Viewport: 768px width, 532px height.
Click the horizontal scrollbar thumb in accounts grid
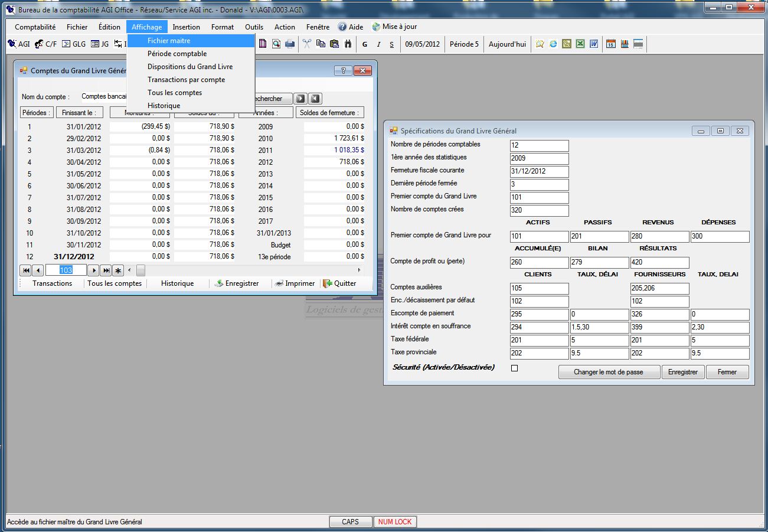click(x=140, y=270)
